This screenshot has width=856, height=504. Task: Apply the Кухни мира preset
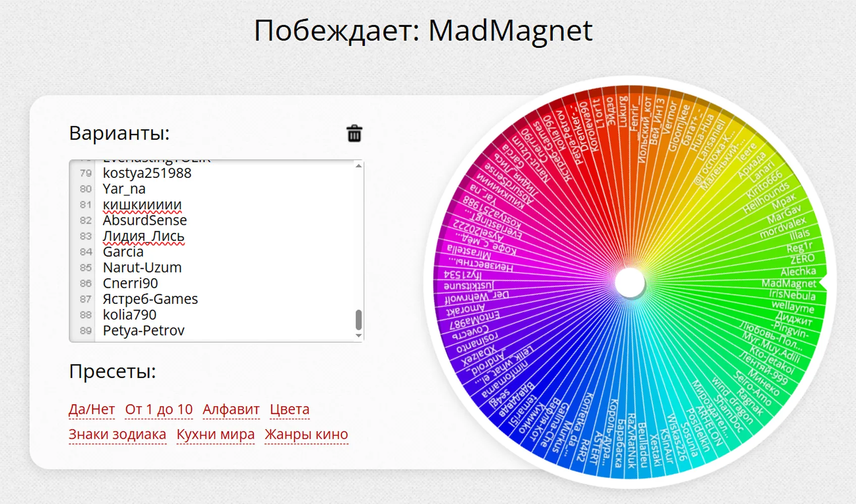215,434
